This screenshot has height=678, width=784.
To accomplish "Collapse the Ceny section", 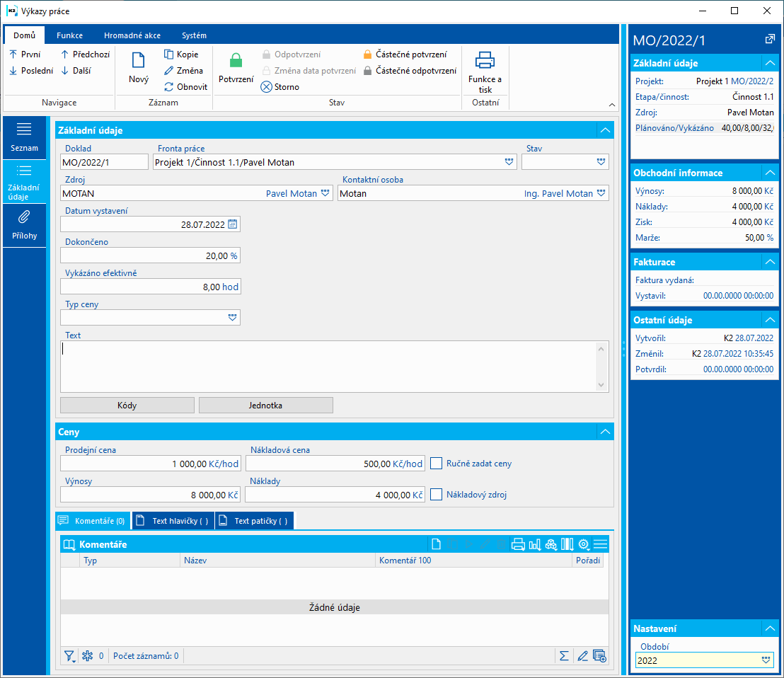I will point(604,432).
